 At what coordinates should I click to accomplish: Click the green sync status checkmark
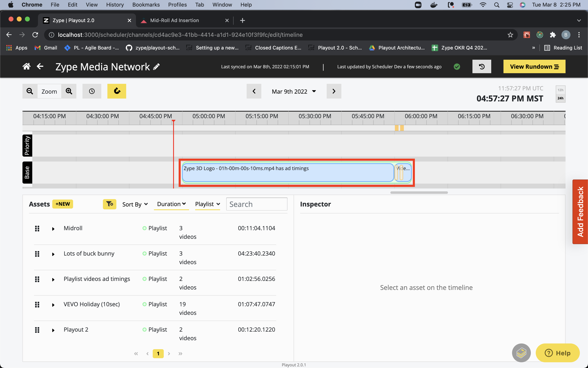[457, 67]
